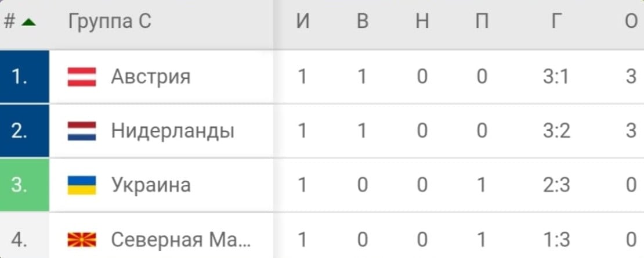The width and height of the screenshot is (644, 258).
Task: Select rank 3 green position badge
Action: (24, 185)
